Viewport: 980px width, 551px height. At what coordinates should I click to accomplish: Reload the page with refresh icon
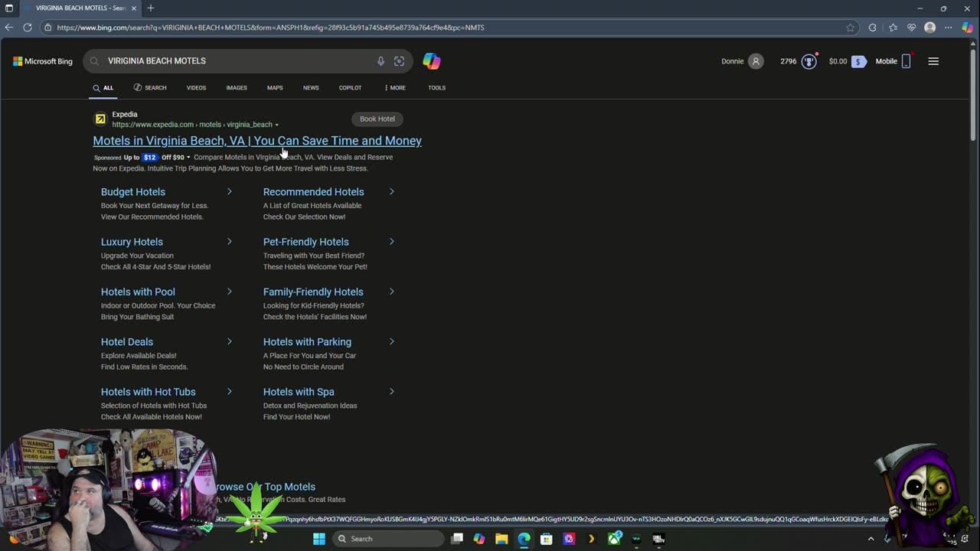pyautogui.click(x=28, y=28)
